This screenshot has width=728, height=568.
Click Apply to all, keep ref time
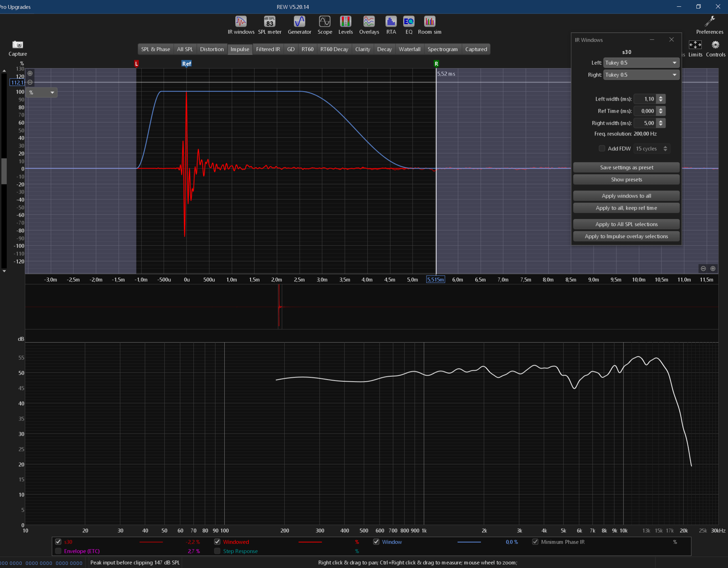pos(626,208)
